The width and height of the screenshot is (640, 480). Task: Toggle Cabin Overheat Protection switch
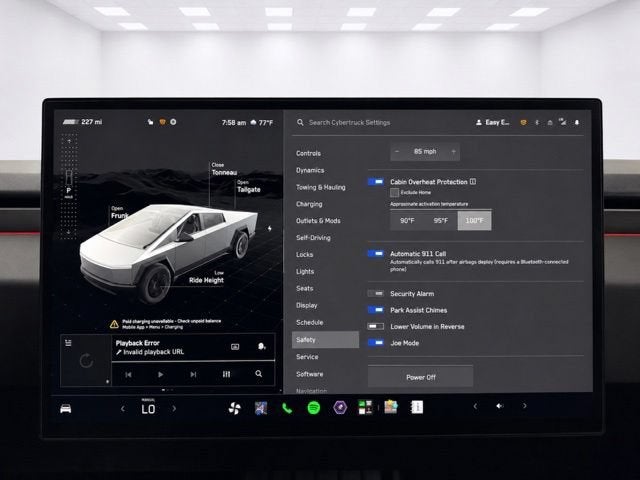click(376, 182)
